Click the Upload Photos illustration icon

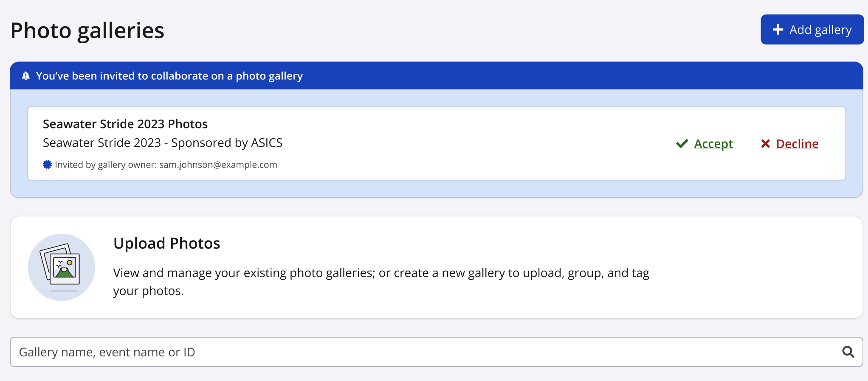point(62,267)
